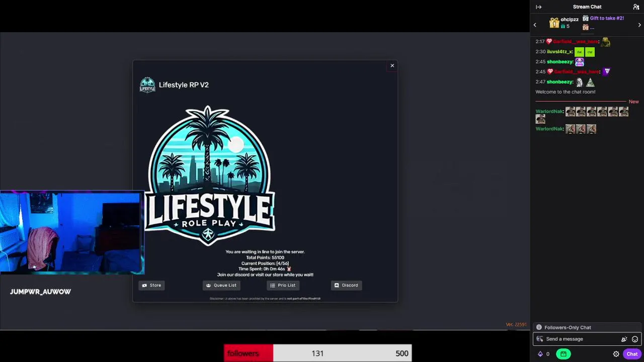Click the large Lifestyle Role Play logo
The height and width of the screenshot is (362, 644).
point(210,175)
